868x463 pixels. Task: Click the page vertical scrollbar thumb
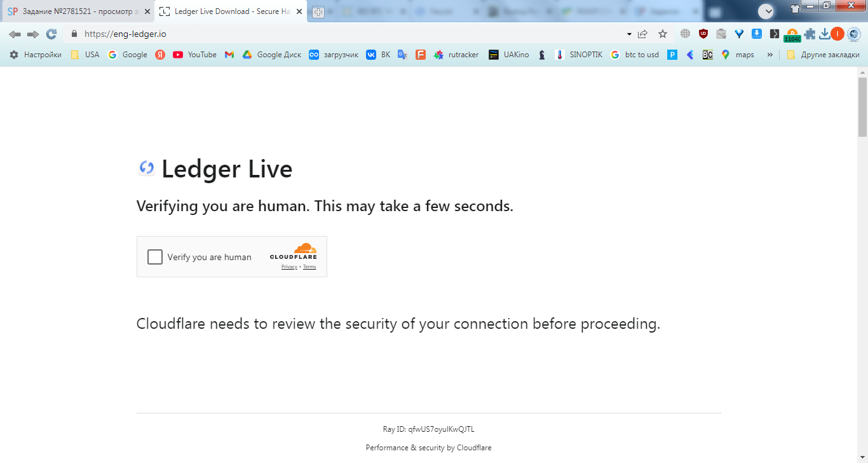coord(862,107)
